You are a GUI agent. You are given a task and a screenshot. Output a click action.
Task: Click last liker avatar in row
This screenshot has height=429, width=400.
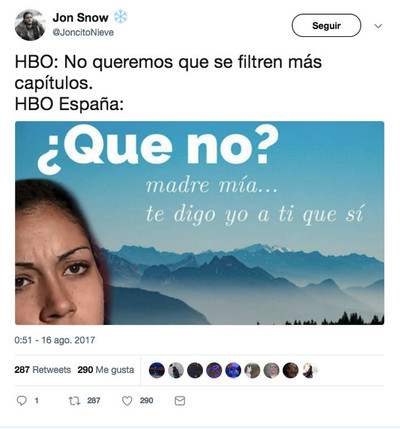[x=310, y=370]
